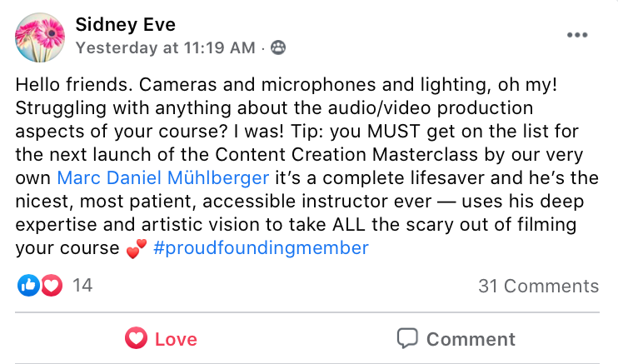Click the two hearts emoji in the post
The width and height of the screenshot is (618, 364).
(x=137, y=249)
